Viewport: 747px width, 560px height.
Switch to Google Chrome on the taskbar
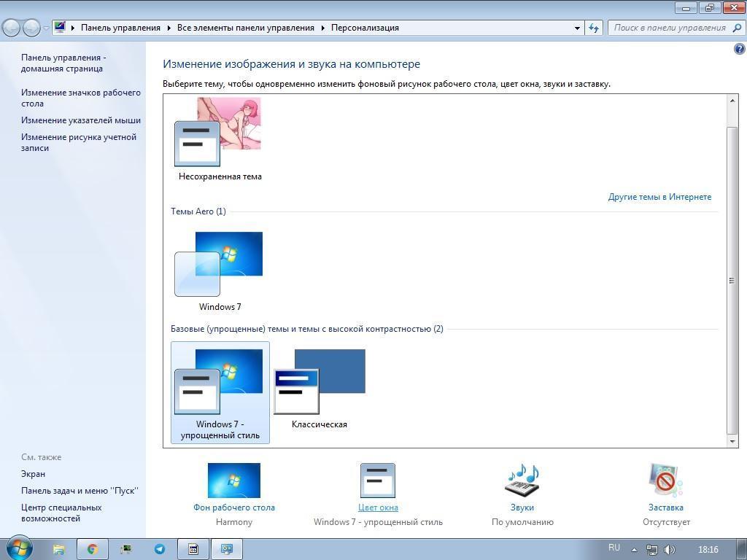tap(93, 550)
